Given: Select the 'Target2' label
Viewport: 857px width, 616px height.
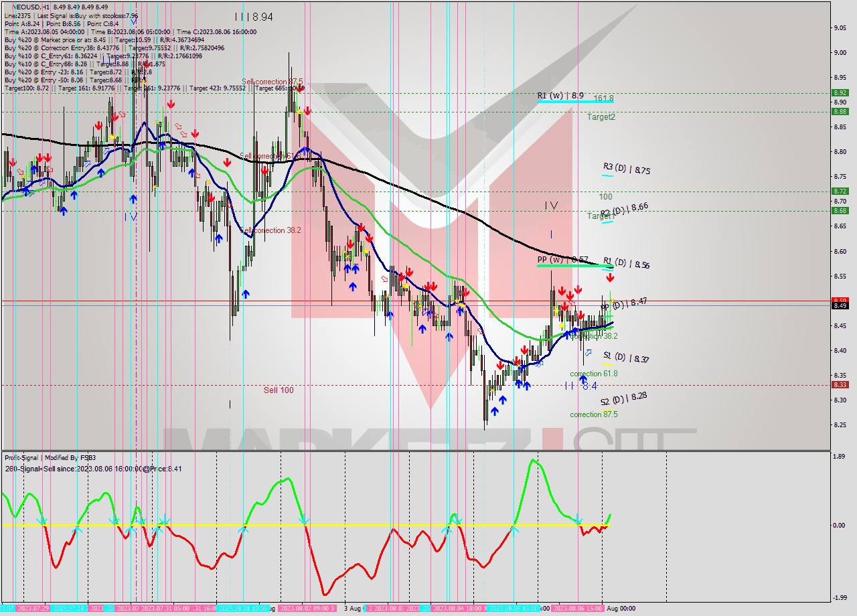Looking at the screenshot, I should pyautogui.click(x=601, y=117).
